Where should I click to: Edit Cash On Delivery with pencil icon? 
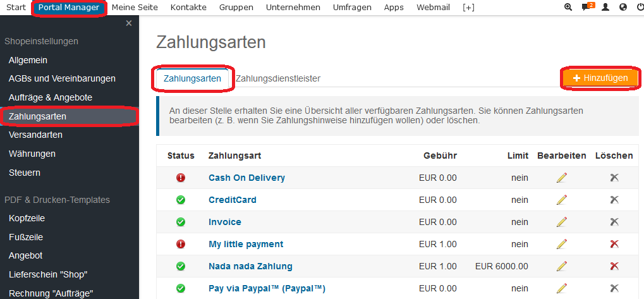561,178
